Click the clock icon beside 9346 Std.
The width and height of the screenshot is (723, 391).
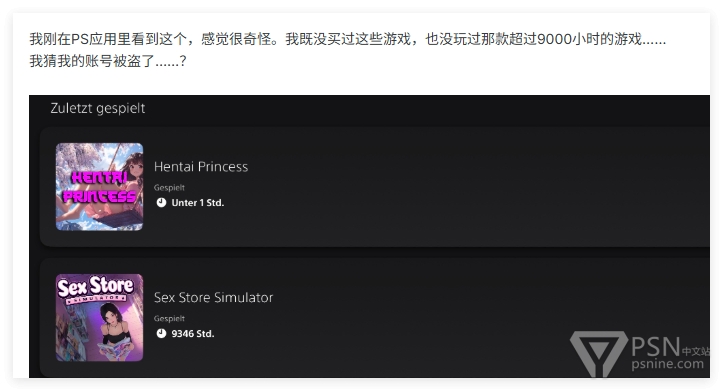click(x=161, y=333)
